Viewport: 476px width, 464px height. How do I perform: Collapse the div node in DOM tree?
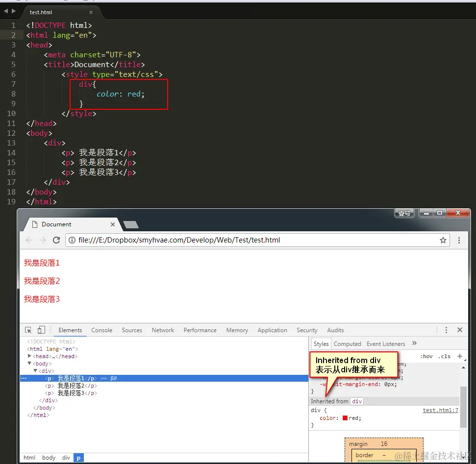[x=35, y=370]
